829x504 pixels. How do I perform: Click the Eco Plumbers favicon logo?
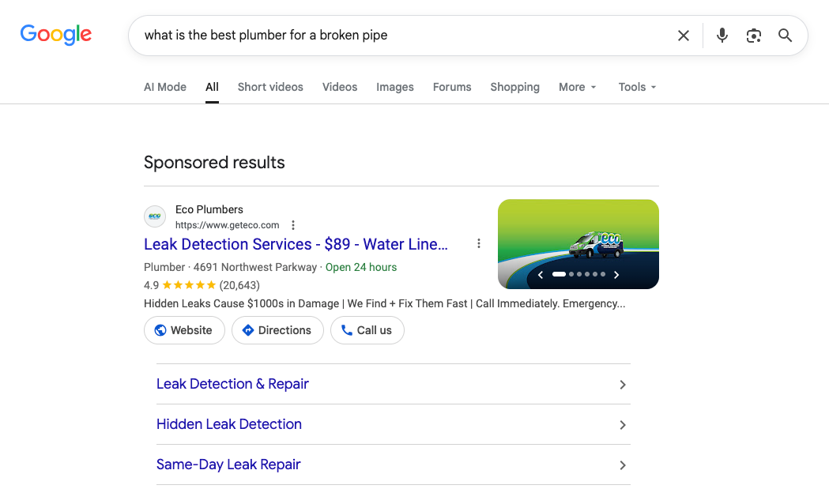point(155,216)
